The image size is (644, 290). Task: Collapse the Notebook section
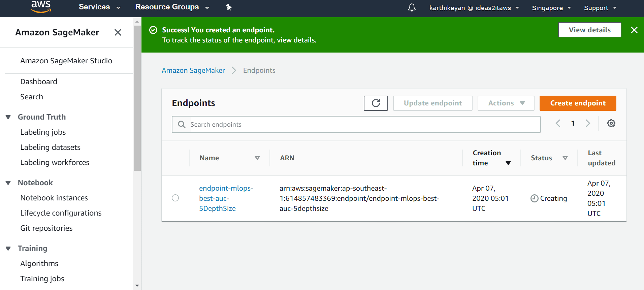[x=8, y=183]
